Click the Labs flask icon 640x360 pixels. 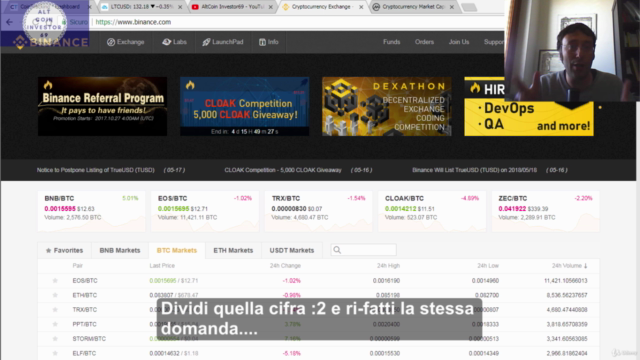click(166, 42)
